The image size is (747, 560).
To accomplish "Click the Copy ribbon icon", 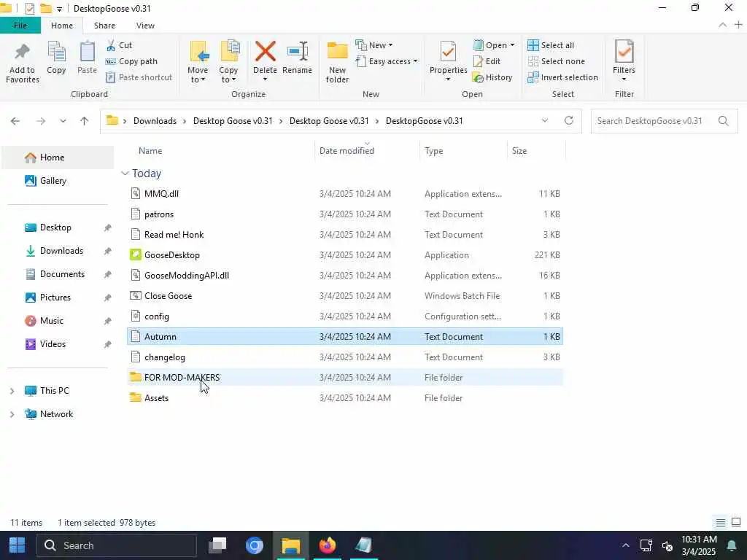I will pos(56,52).
